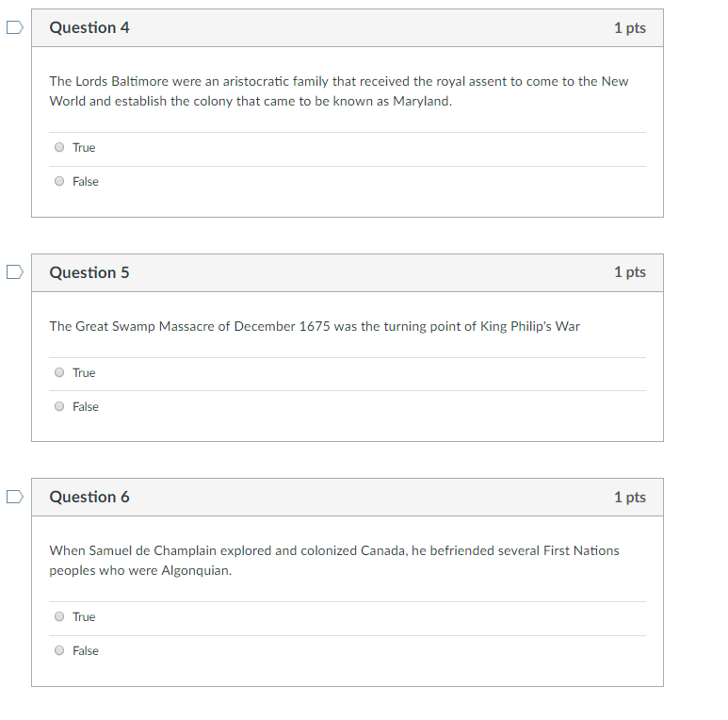Select True radio button for Question 6
The width and height of the screenshot is (728, 720).
pos(59,616)
